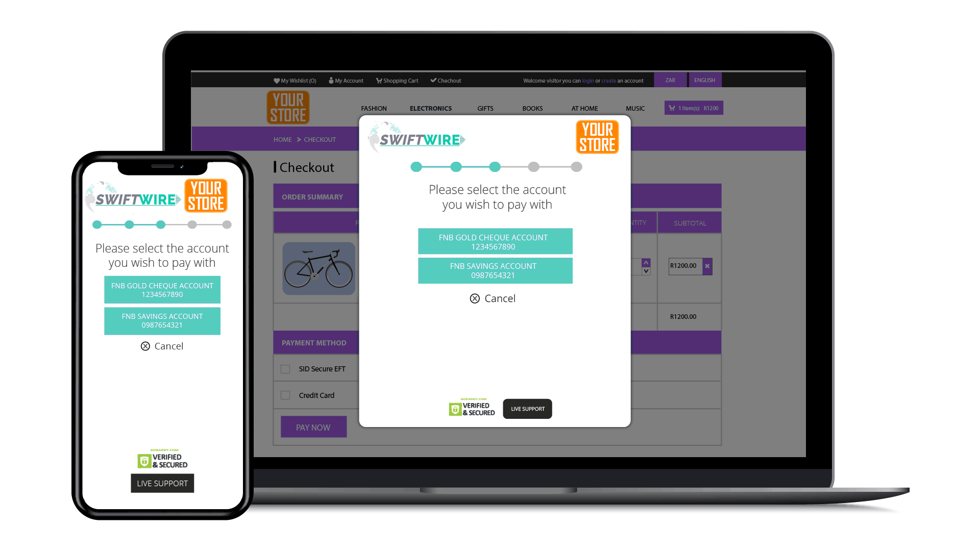
Task: Expand the ENGLISH language dropdown
Action: (x=705, y=80)
